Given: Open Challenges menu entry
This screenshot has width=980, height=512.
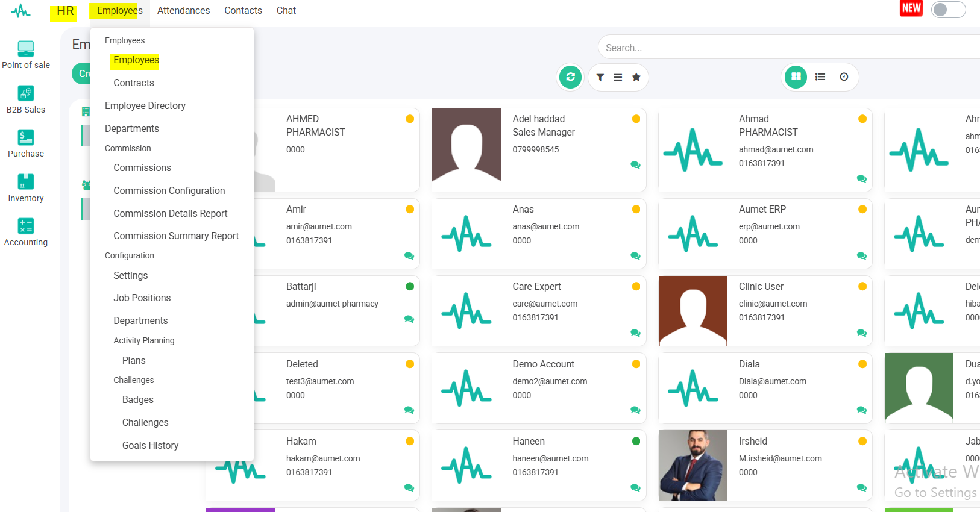Looking at the screenshot, I should click(145, 423).
